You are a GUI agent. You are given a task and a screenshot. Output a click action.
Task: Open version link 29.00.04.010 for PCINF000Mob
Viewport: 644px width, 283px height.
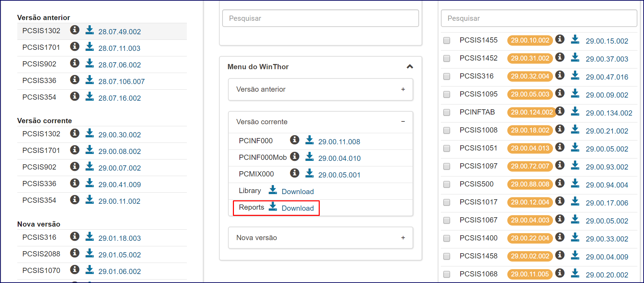tap(339, 158)
